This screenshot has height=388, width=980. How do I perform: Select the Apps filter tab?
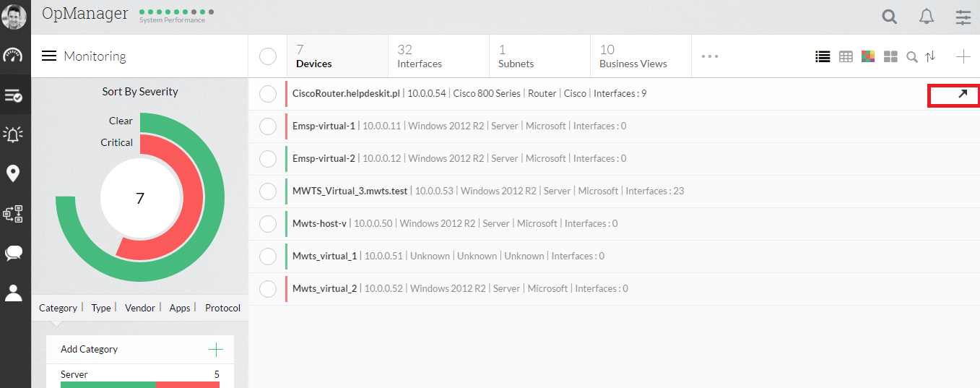coord(180,308)
